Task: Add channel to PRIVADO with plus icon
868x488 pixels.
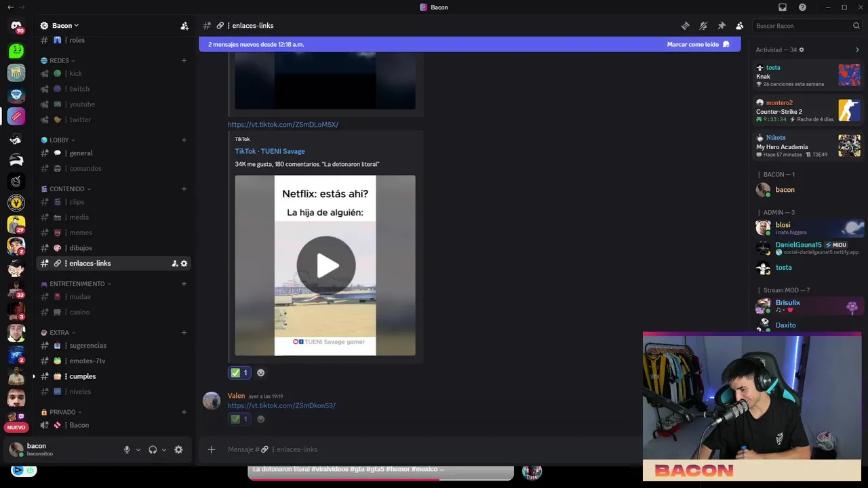Action: [184, 412]
